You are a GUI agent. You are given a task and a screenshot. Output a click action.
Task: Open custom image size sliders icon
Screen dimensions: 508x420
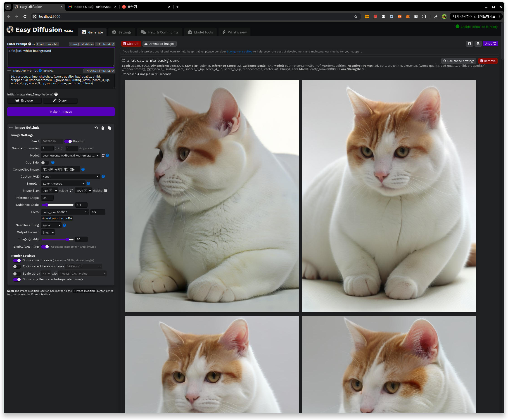click(x=105, y=190)
